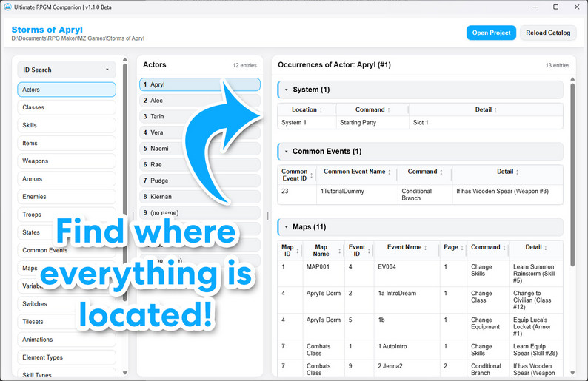Click the Open Project button
The width and height of the screenshot is (588, 381).
click(491, 33)
